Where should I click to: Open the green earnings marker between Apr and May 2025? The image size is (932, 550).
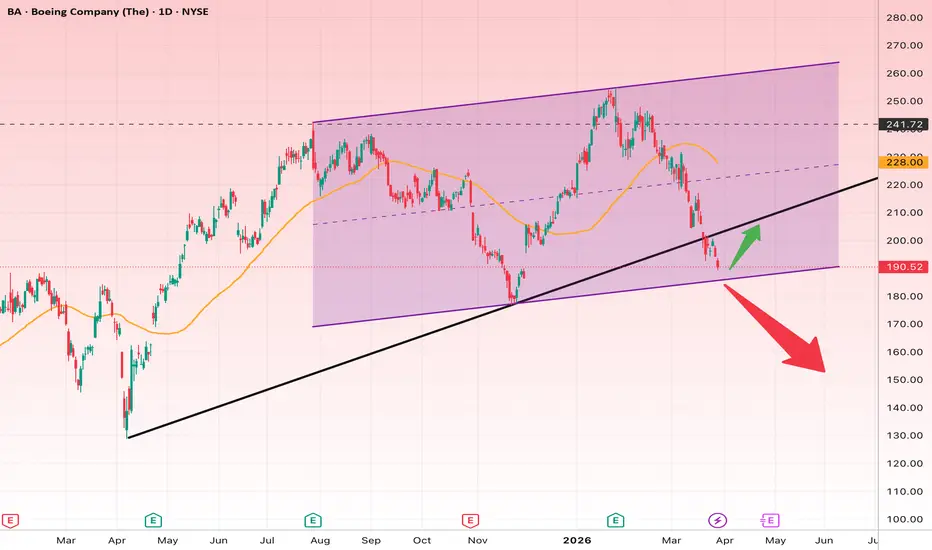pyautogui.click(x=153, y=521)
